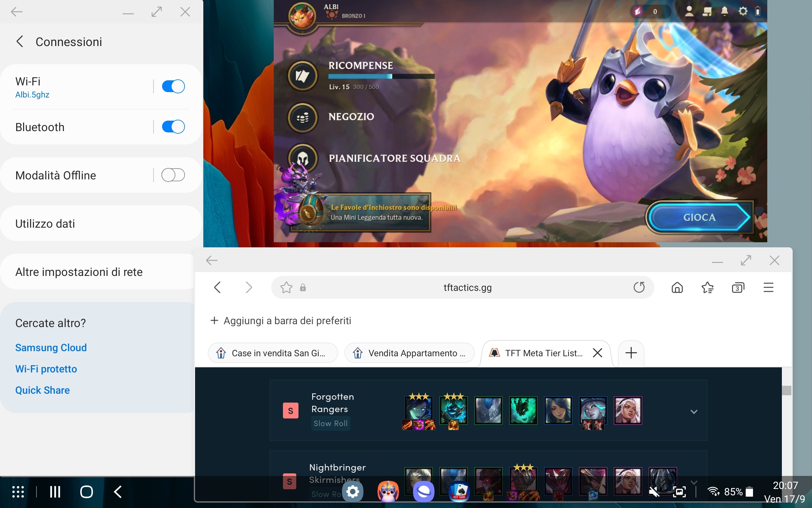Image resolution: width=812 pixels, height=508 pixels.
Task: Open the card game app in taskbar
Action: (x=459, y=492)
